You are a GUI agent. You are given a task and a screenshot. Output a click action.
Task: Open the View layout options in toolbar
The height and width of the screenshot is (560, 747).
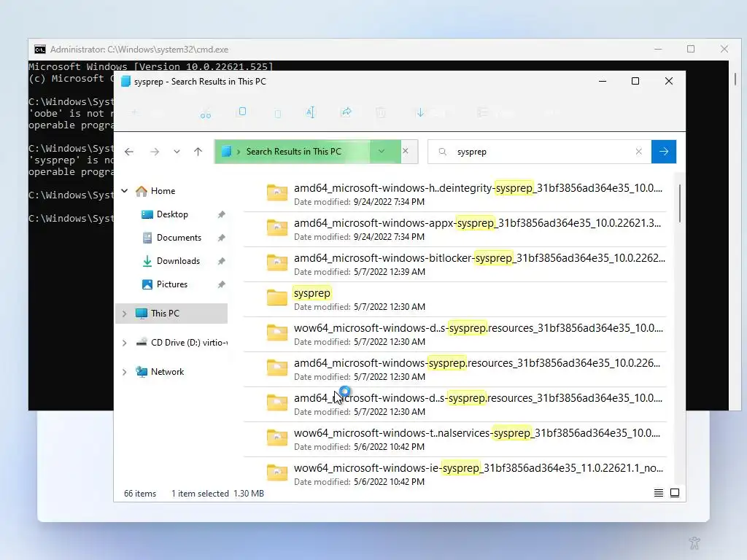pos(495,113)
